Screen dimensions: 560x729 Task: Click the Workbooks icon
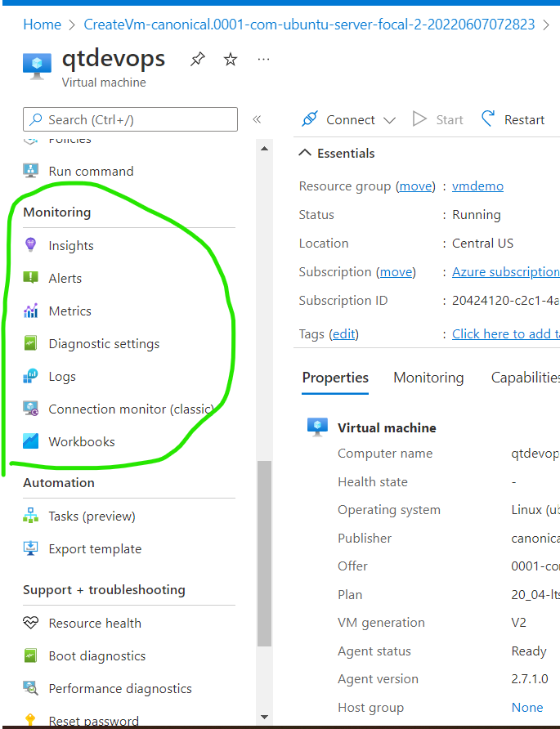pyautogui.click(x=31, y=441)
